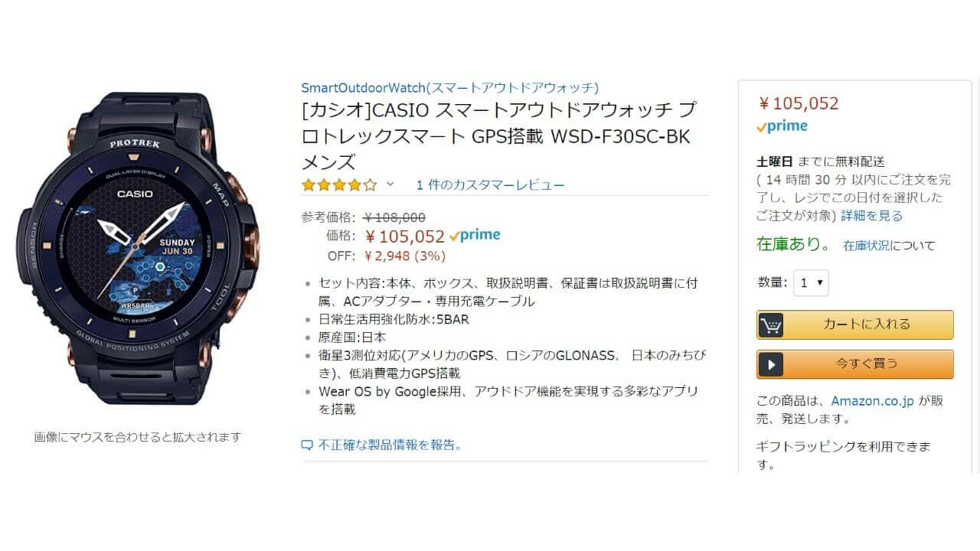Click the red ¥105,052 price in the buy box
Image resolution: width=980 pixels, height=551 pixels.
(x=798, y=103)
